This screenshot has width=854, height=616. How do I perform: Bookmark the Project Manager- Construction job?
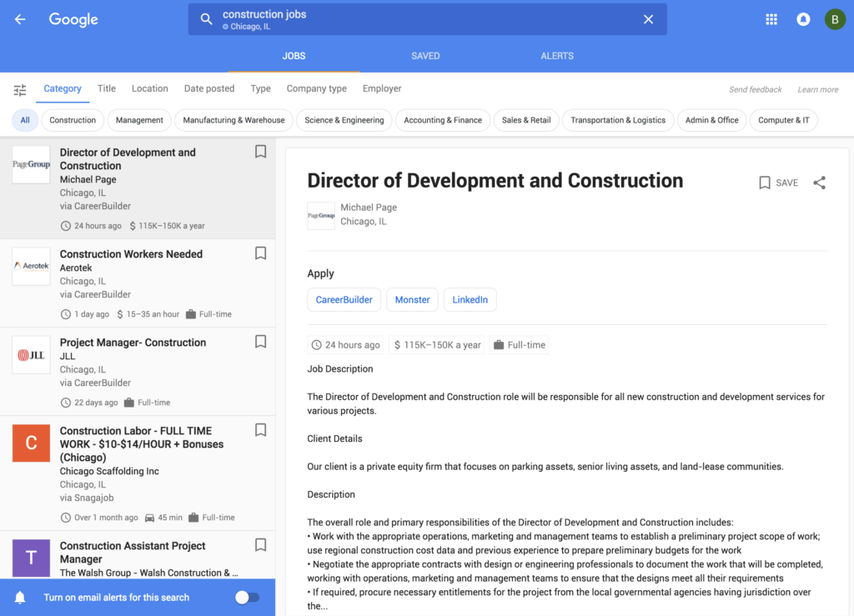(260, 342)
